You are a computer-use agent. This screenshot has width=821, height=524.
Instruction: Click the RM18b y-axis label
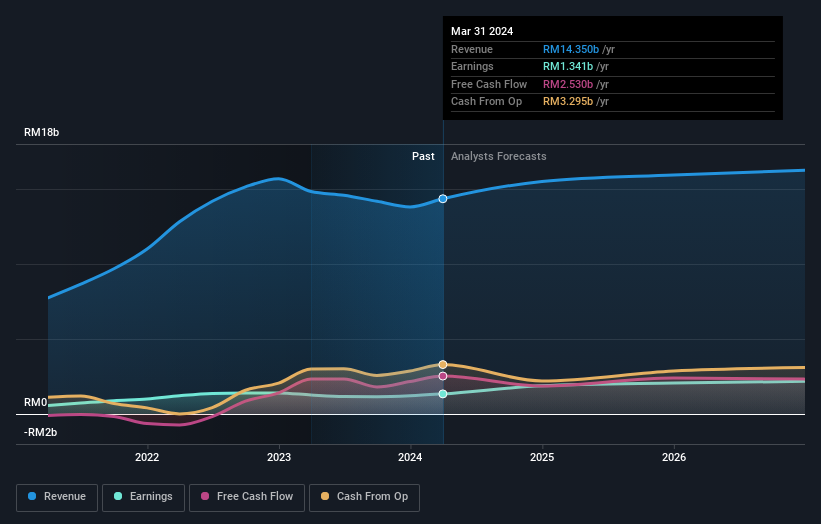pos(41,132)
